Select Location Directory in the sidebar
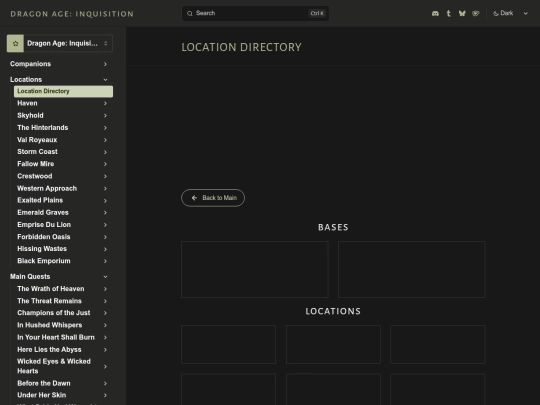 click(63, 91)
